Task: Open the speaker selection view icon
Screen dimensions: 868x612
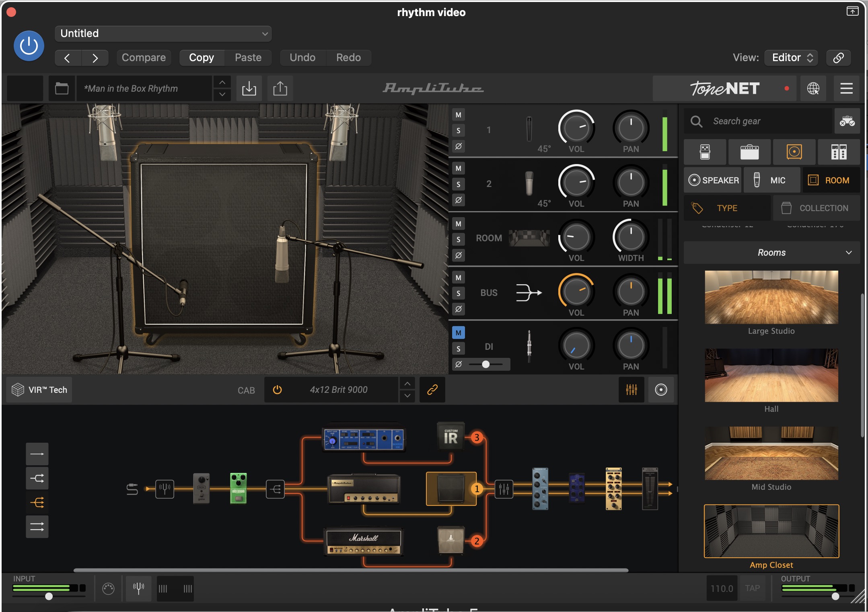Action: pyautogui.click(x=661, y=390)
